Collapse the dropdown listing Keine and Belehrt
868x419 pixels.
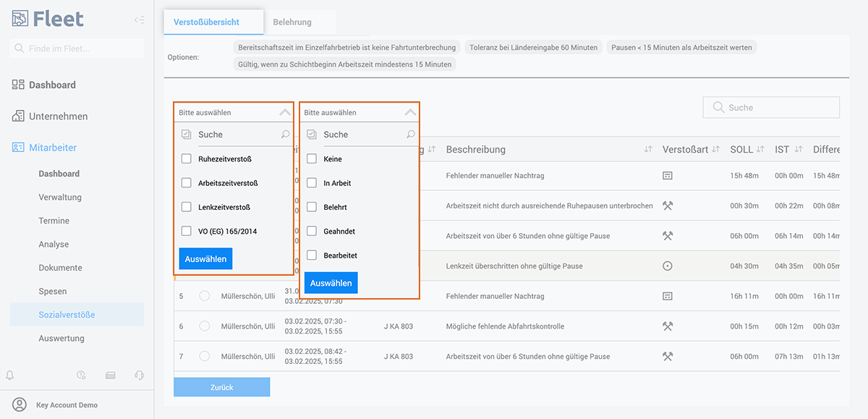click(x=410, y=113)
